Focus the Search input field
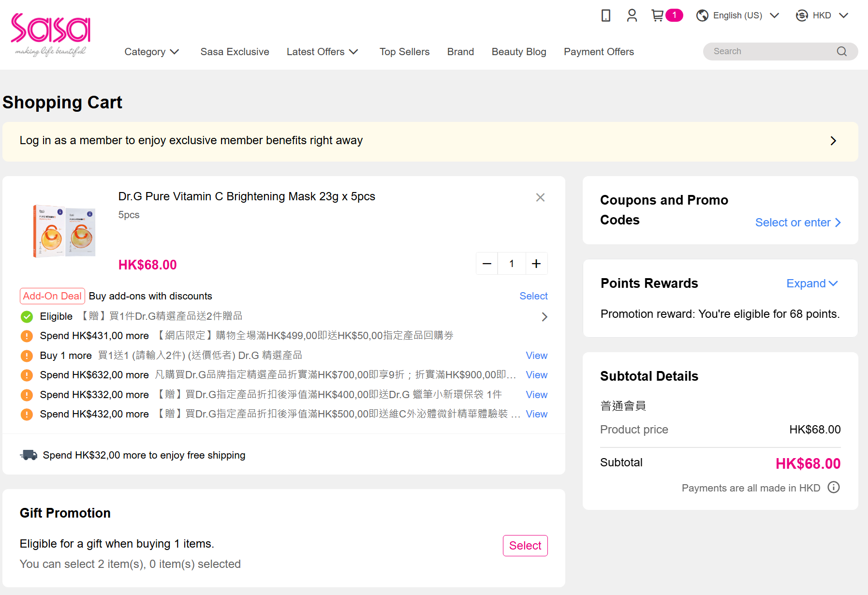The image size is (868, 595). [773, 51]
